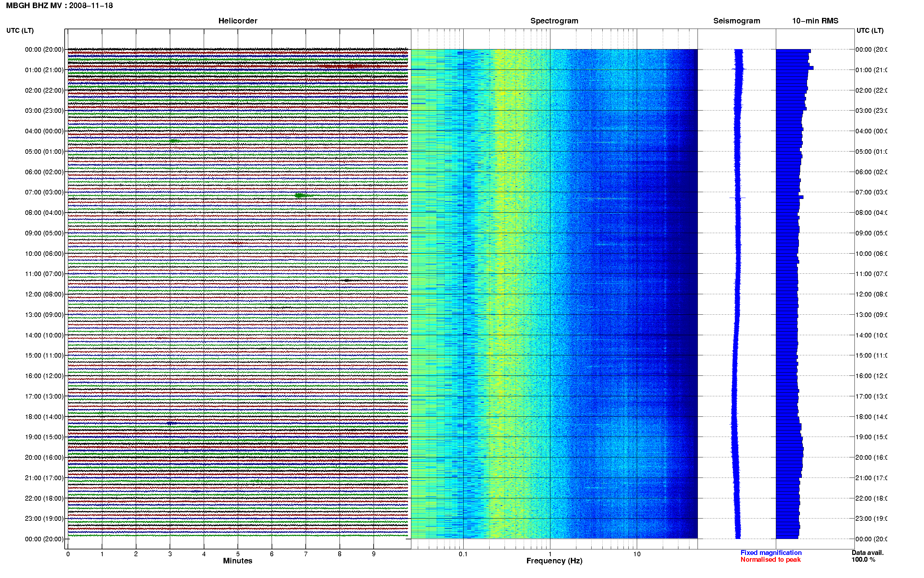Click the left '05:00 (01:00)' time label

[44, 151]
